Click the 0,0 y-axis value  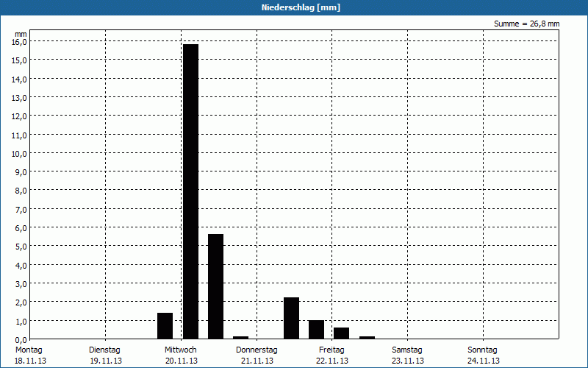(21, 340)
